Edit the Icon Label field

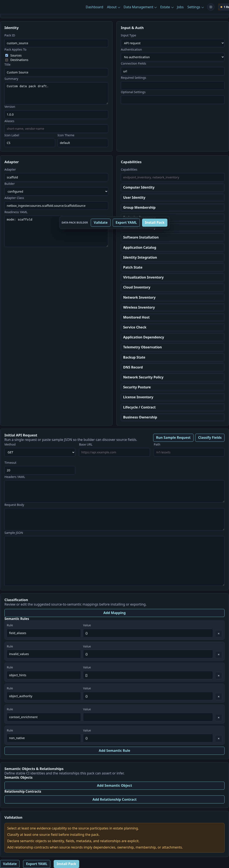[30, 143]
